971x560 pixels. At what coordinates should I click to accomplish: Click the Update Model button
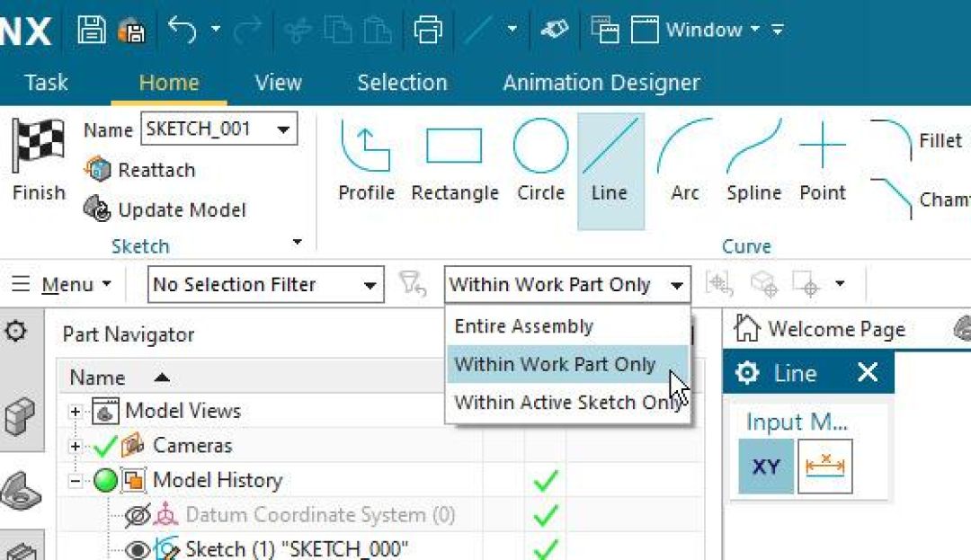pyautogui.click(x=165, y=209)
